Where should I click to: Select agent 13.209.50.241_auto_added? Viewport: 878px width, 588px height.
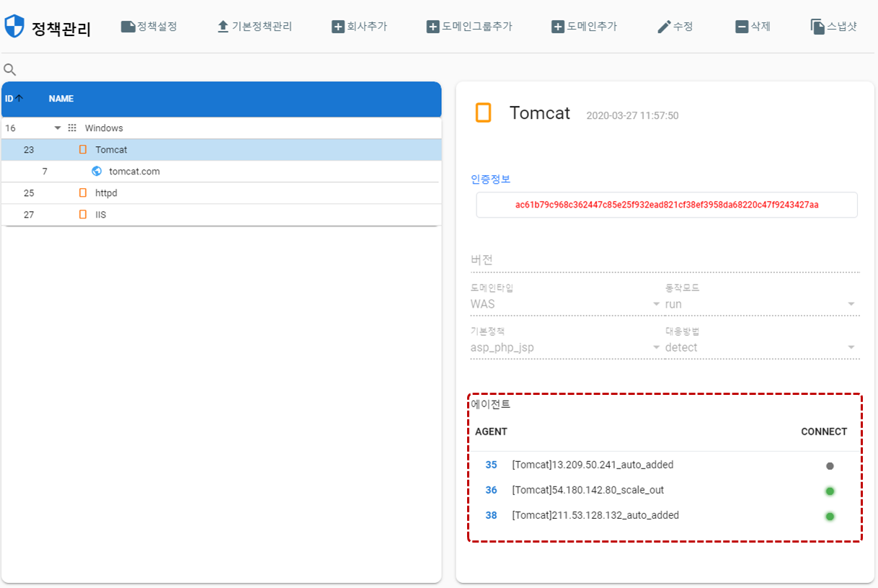(x=593, y=465)
